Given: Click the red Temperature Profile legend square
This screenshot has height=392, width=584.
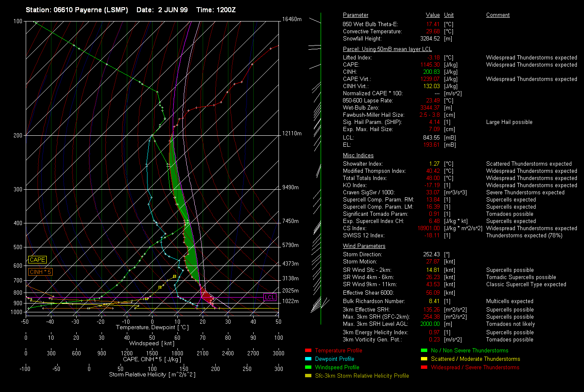Looking at the screenshot, I should [308, 351].
